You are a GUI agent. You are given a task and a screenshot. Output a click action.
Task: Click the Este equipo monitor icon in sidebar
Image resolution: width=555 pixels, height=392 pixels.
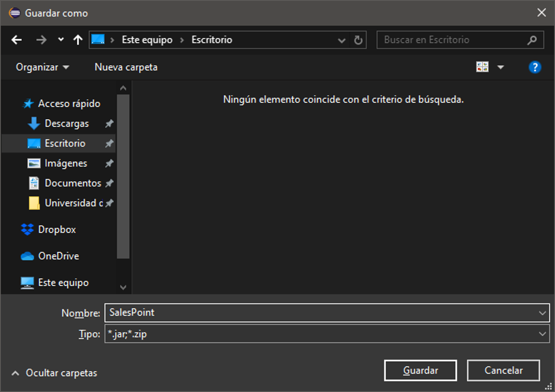[x=27, y=283]
